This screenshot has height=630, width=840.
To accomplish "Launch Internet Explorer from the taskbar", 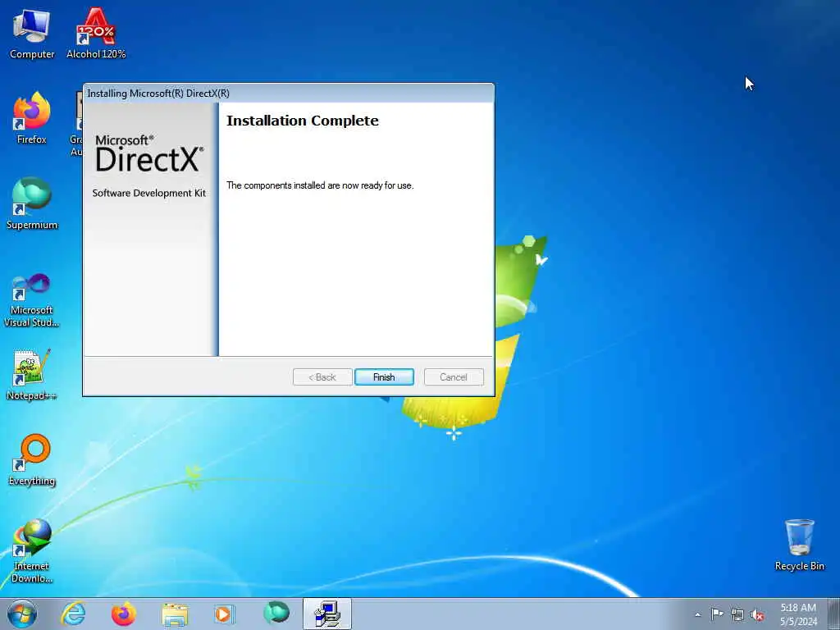I will (x=73, y=614).
